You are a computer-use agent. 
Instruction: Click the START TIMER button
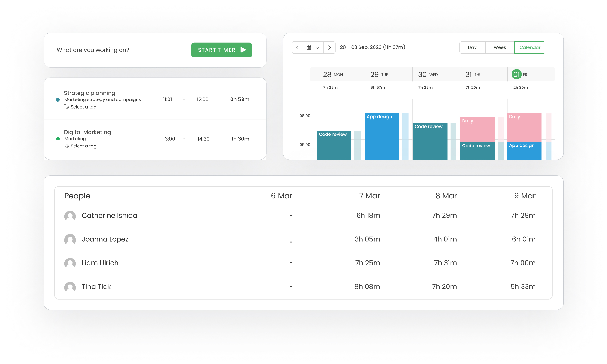point(221,50)
